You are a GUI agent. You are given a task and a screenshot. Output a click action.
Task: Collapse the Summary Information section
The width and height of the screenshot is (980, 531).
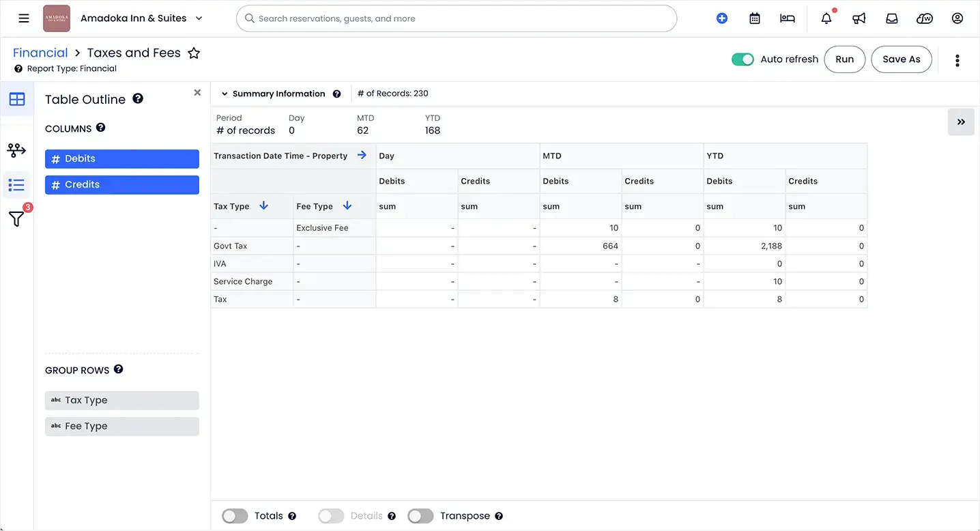coord(224,94)
